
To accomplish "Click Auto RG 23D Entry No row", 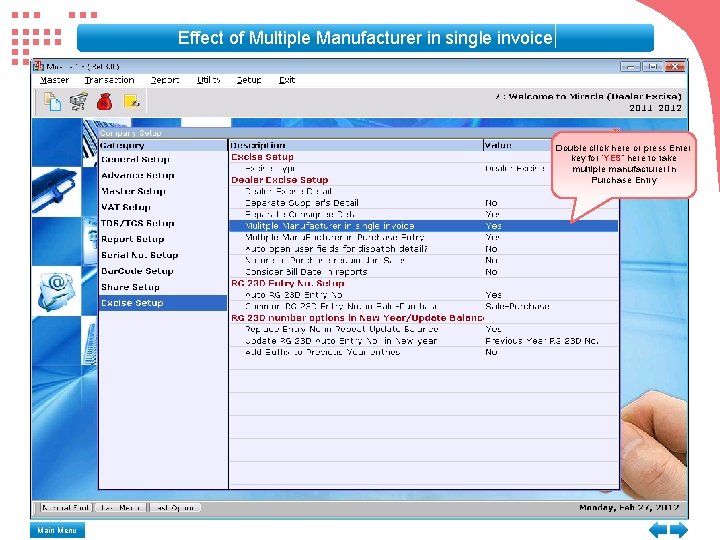I will click(423, 295).
